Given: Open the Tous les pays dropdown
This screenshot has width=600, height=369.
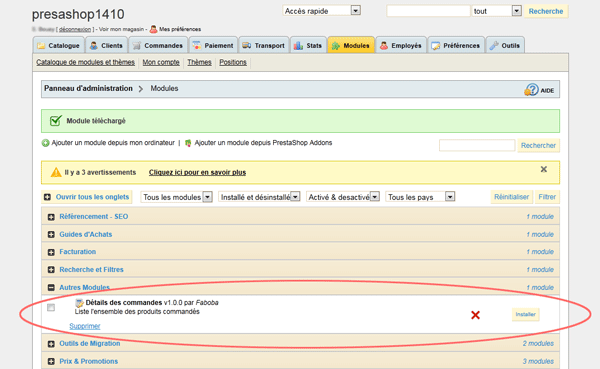Looking at the screenshot, I should 420,197.
